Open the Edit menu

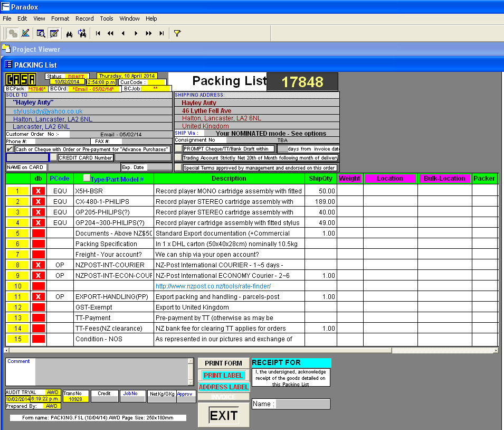click(x=22, y=18)
